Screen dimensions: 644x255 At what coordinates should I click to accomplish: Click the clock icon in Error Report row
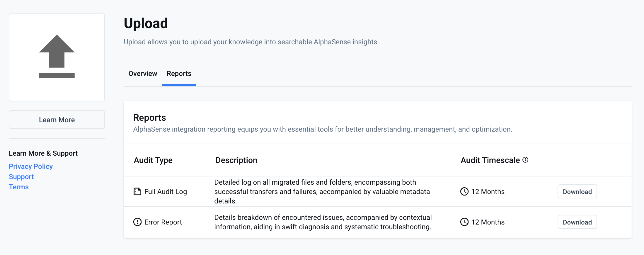(464, 222)
